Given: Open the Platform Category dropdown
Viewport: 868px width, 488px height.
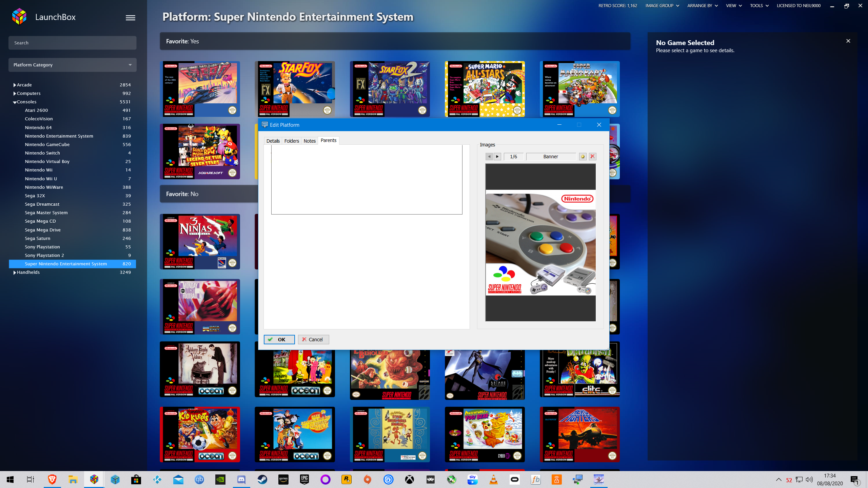Looking at the screenshot, I should [72, 65].
